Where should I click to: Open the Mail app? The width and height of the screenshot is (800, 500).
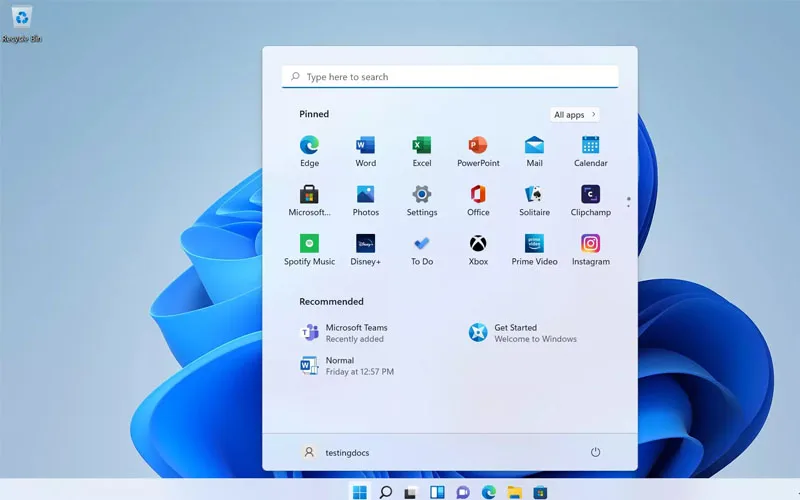(534, 151)
